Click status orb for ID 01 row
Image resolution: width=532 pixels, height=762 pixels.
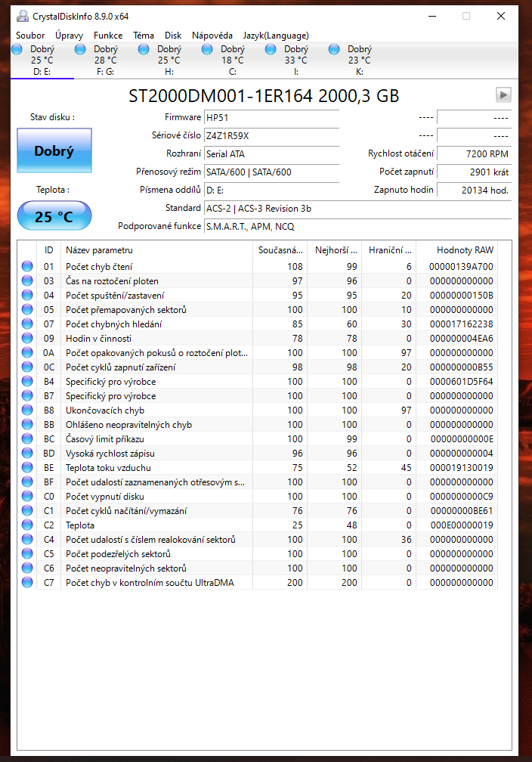point(27,266)
